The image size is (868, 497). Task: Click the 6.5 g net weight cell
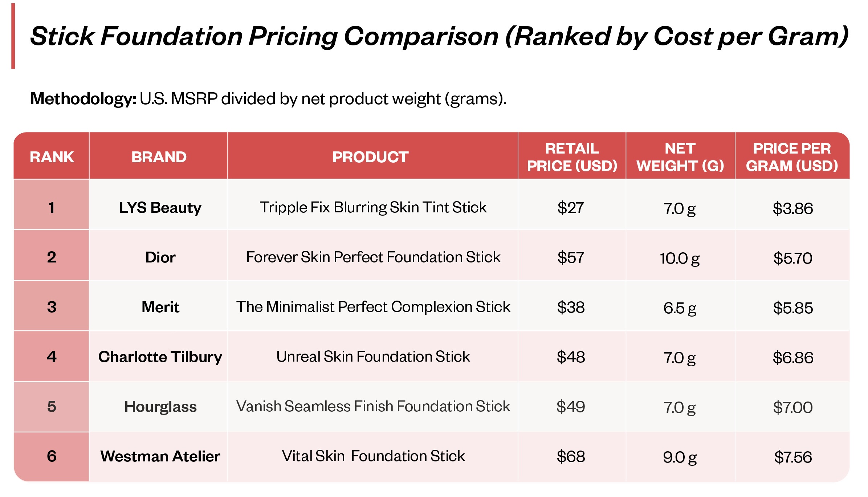click(x=680, y=308)
